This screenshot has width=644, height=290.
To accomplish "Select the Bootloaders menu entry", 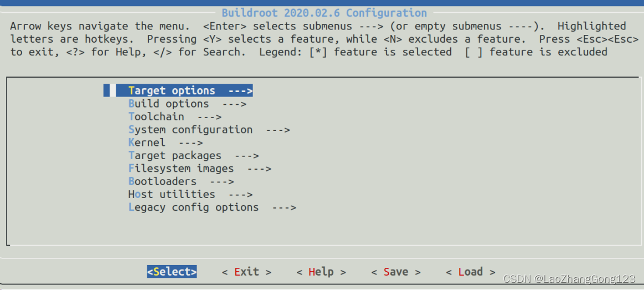I will click(x=181, y=181).
